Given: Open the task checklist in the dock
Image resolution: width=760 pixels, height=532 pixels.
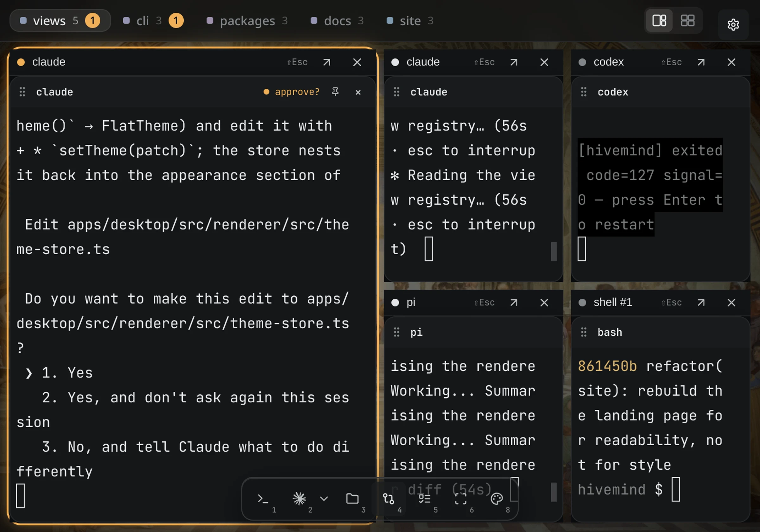Looking at the screenshot, I should coord(424,498).
